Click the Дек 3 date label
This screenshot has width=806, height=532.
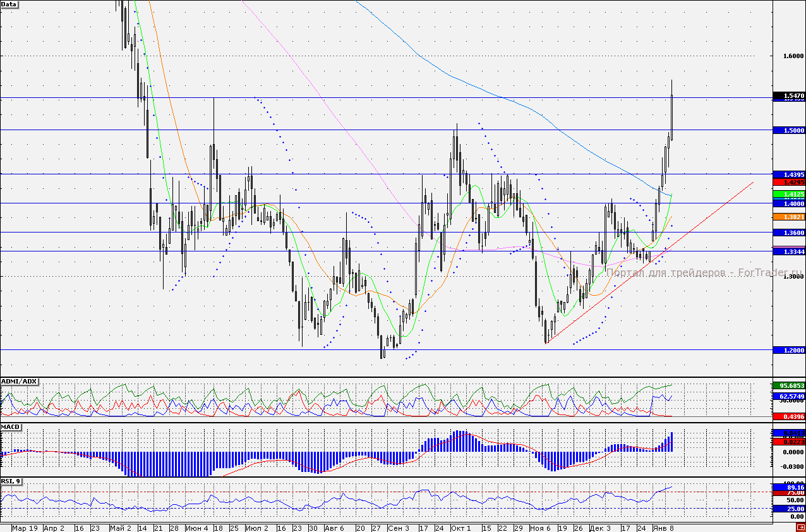[x=600, y=528]
